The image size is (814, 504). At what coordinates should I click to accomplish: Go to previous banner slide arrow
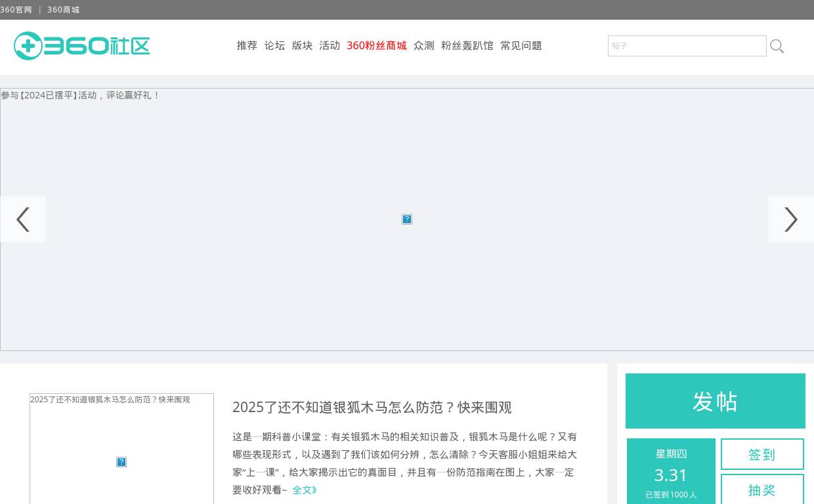click(x=23, y=219)
